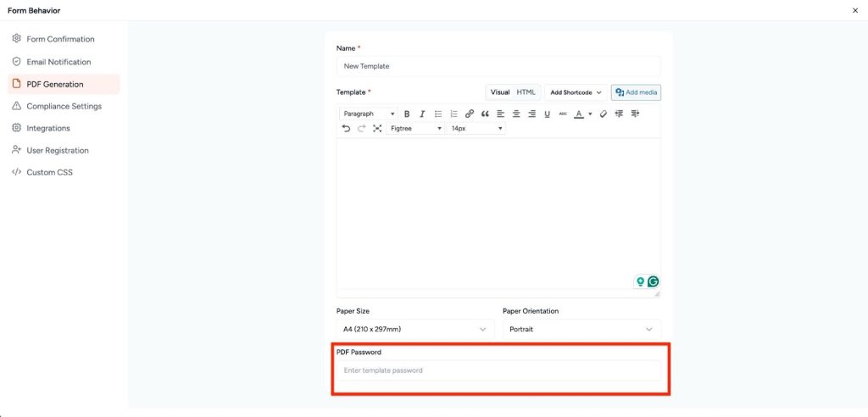Toggle strikethrough (ABC) formatting
The image size is (868, 417).
[563, 114]
